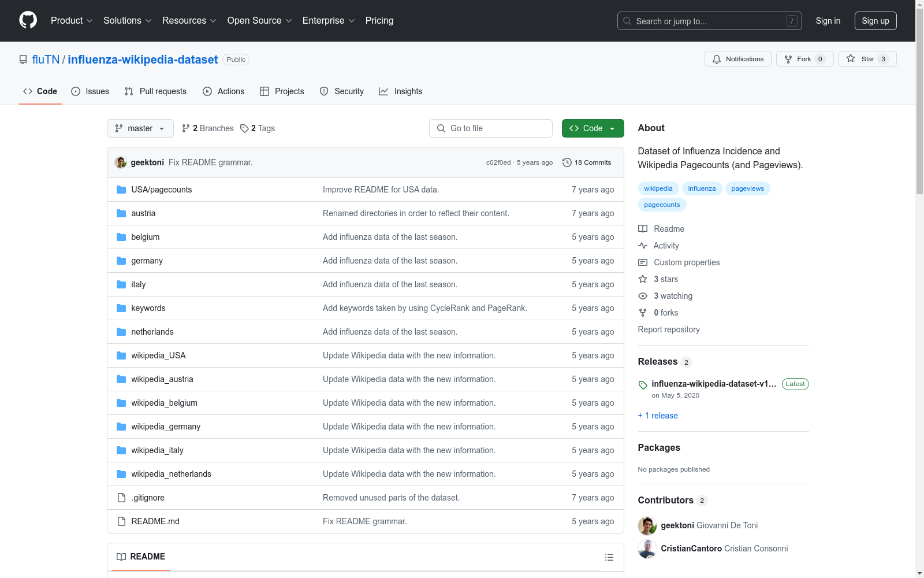The image size is (924, 578).
Task: Click the Search or jump to field
Action: click(710, 21)
